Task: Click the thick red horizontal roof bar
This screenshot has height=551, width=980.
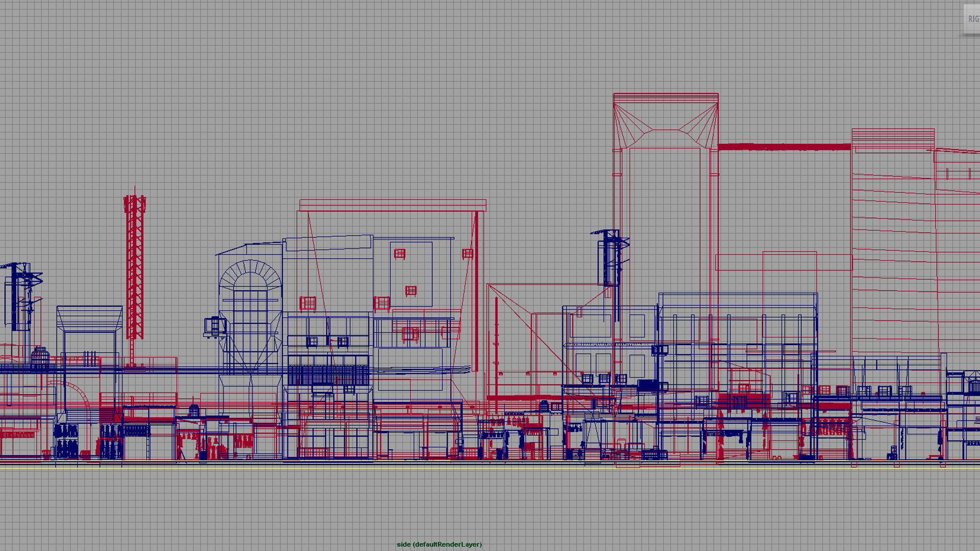Action: [785, 147]
